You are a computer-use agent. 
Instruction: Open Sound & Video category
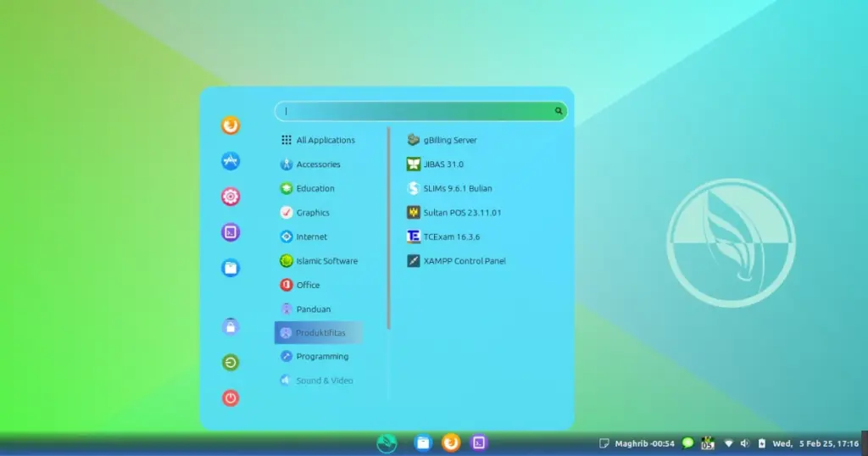tap(319, 381)
